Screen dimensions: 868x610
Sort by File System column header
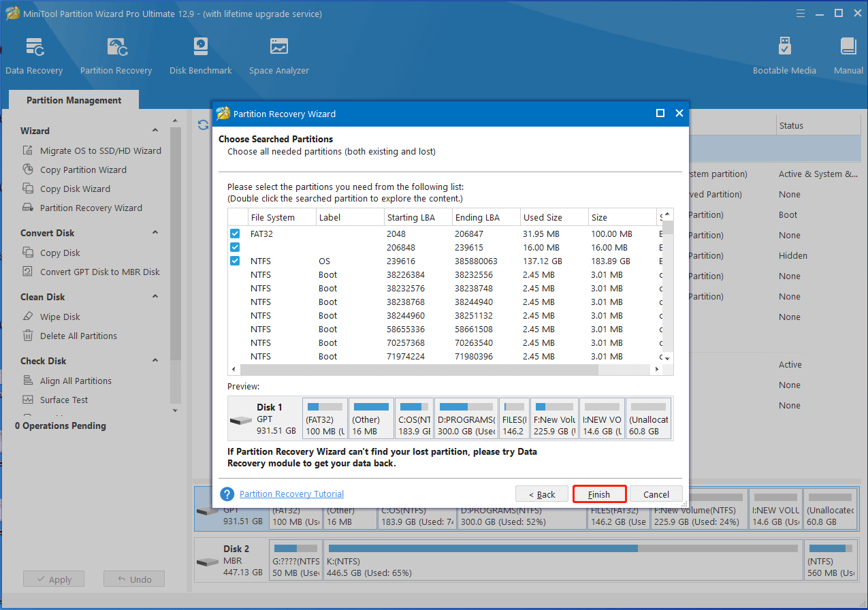(282, 217)
